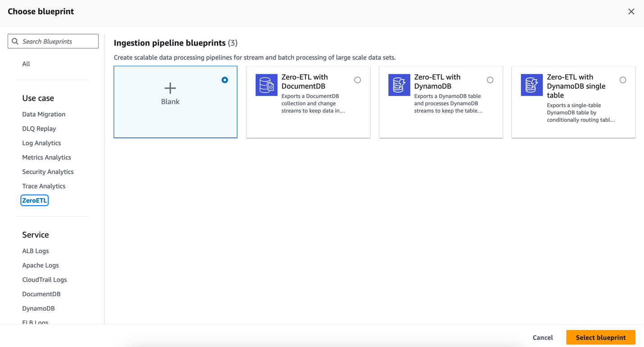The image size is (644, 347).
Task: Click the scalable data processing description text
Action: 255,58
